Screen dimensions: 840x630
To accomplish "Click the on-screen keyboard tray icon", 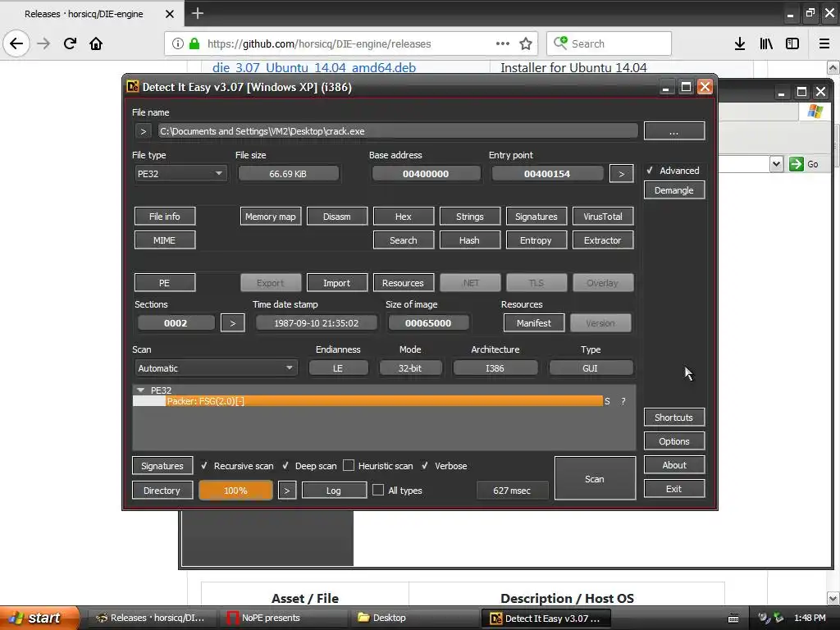I will (733, 619).
